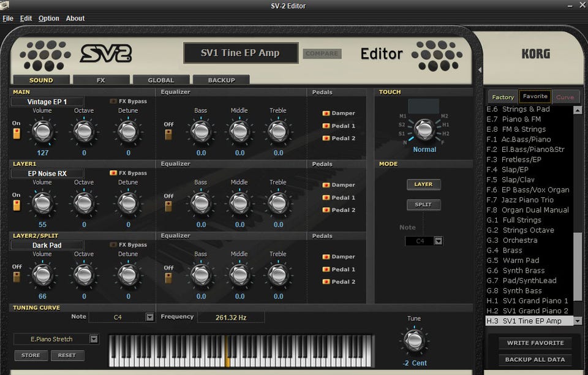Toggle the LAYER2/SPLIT sound Off switch
This screenshot has height=375, width=588.
pyautogui.click(x=17, y=277)
